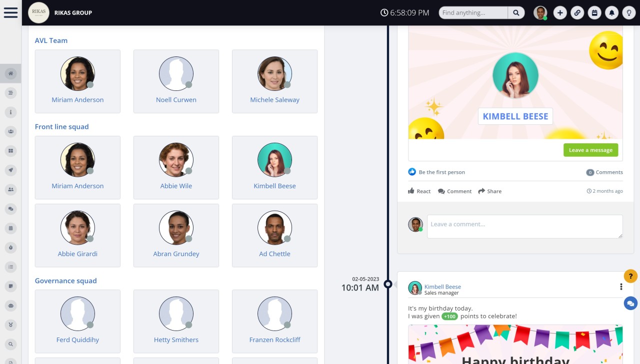Open the hamburger menu top left
The height and width of the screenshot is (364, 640).
[x=10, y=12]
